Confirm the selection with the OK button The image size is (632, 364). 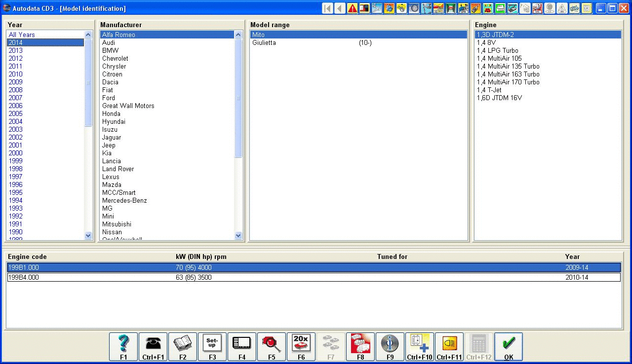point(508,345)
